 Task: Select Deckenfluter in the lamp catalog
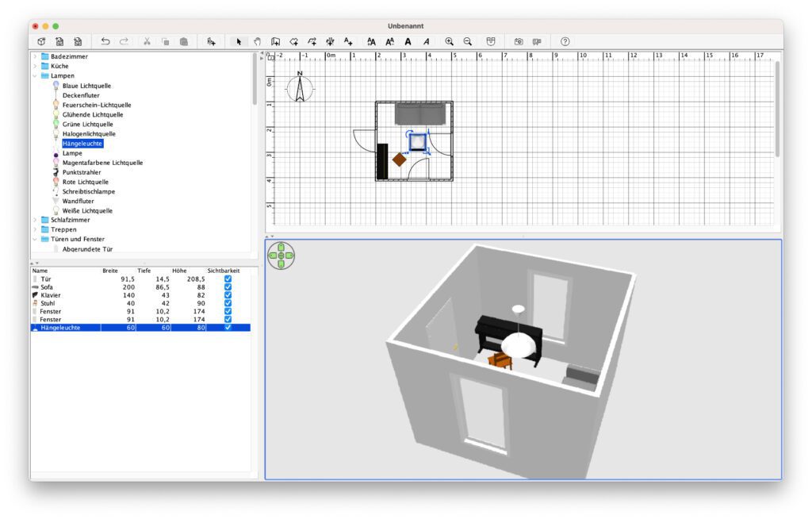point(81,95)
